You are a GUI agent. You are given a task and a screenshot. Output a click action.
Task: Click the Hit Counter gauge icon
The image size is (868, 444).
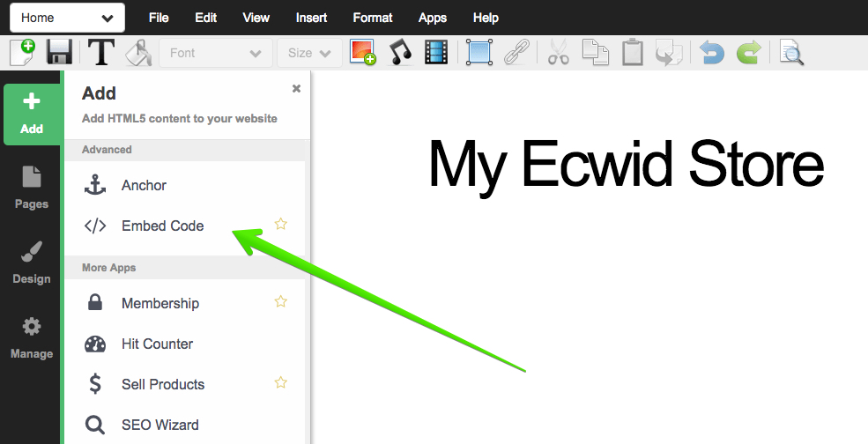[x=94, y=344]
